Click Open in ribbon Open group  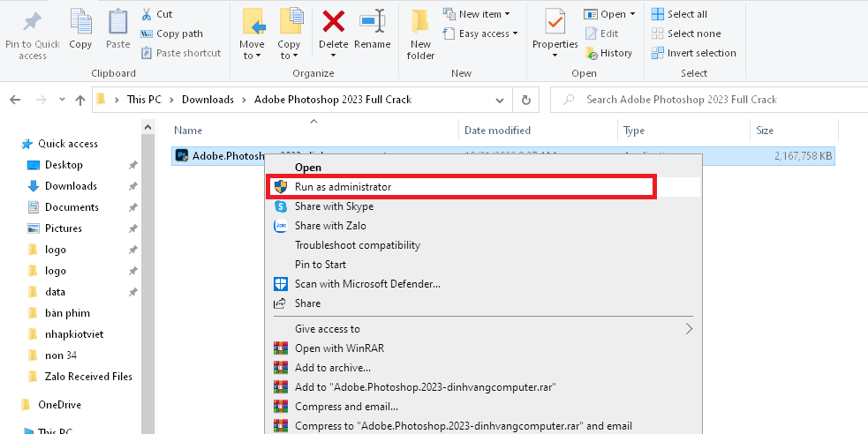(x=610, y=14)
